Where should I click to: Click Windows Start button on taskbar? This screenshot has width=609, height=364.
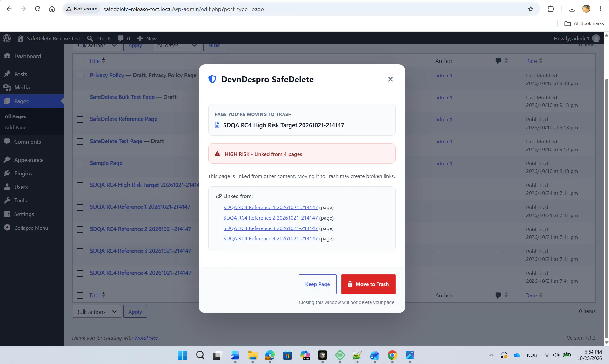click(182, 355)
